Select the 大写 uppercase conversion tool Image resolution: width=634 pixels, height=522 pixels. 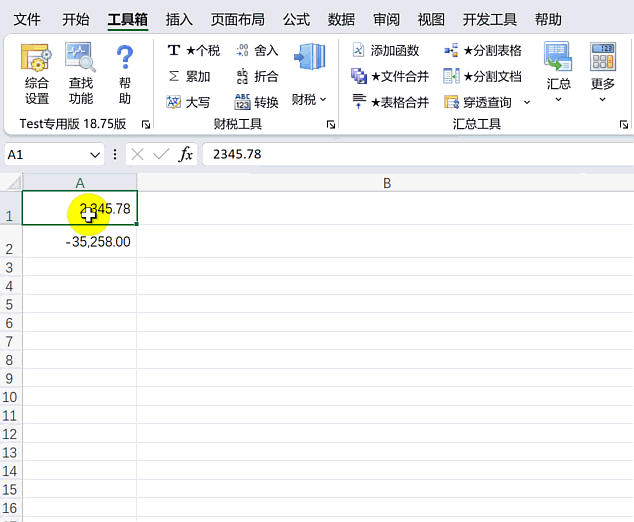point(189,102)
